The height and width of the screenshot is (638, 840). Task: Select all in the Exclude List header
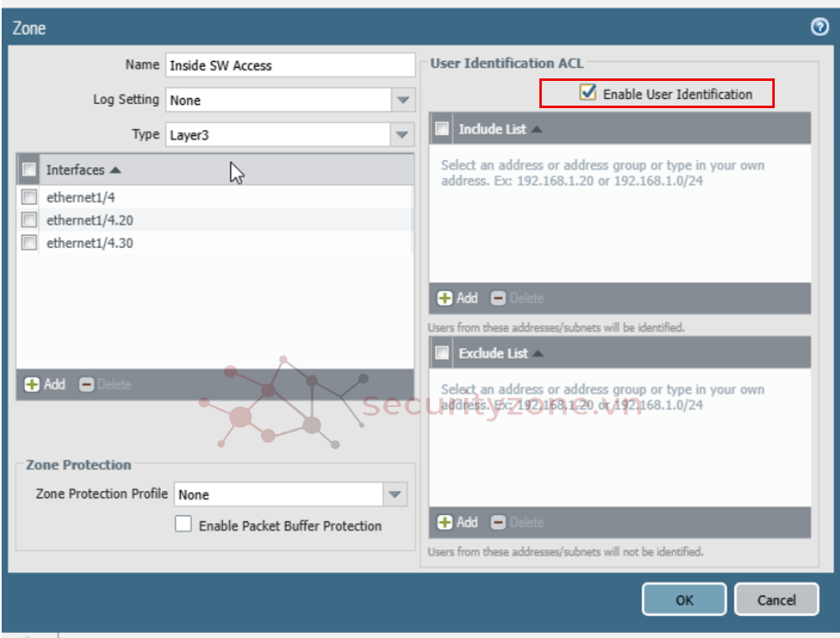coord(443,353)
